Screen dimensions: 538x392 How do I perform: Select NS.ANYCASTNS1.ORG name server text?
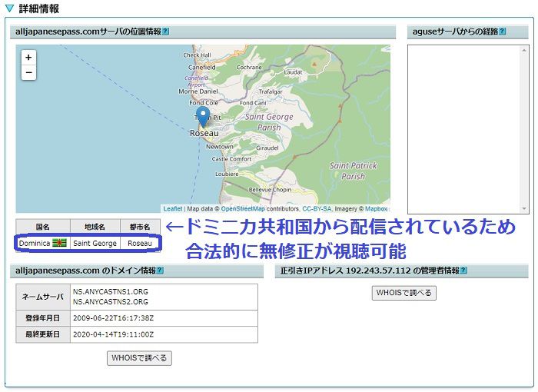click(x=111, y=292)
